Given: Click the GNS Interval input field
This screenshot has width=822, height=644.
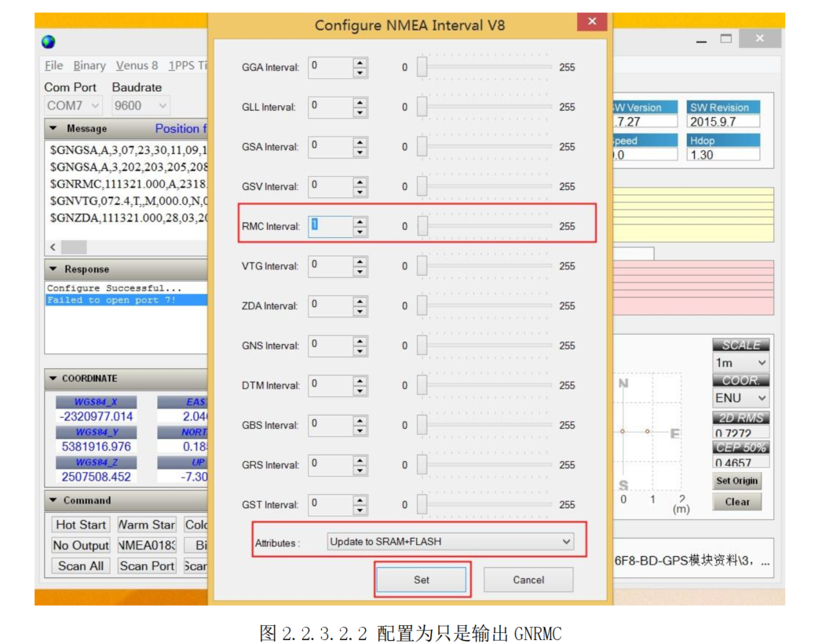Looking at the screenshot, I should click(331, 346).
